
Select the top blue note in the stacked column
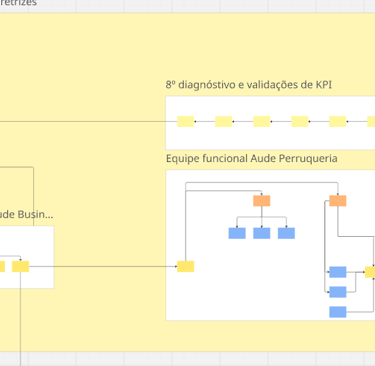(338, 272)
